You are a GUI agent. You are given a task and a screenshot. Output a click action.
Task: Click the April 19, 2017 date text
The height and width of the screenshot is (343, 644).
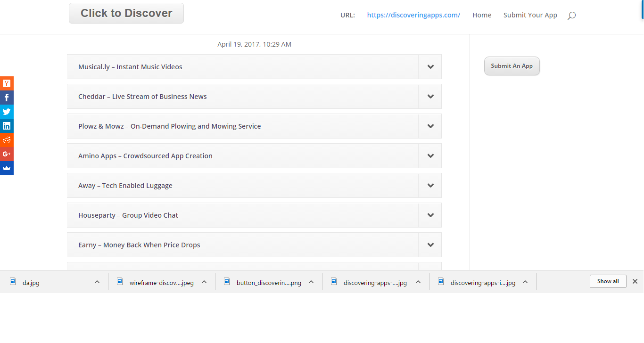click(x=254, y=44)
